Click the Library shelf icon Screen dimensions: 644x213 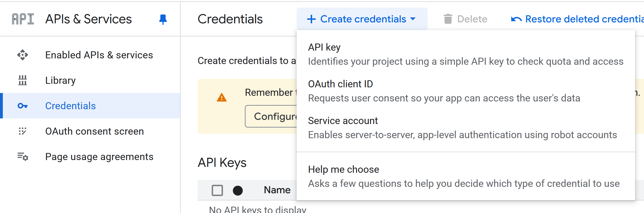pyautogui.click(x=23, y=80)
